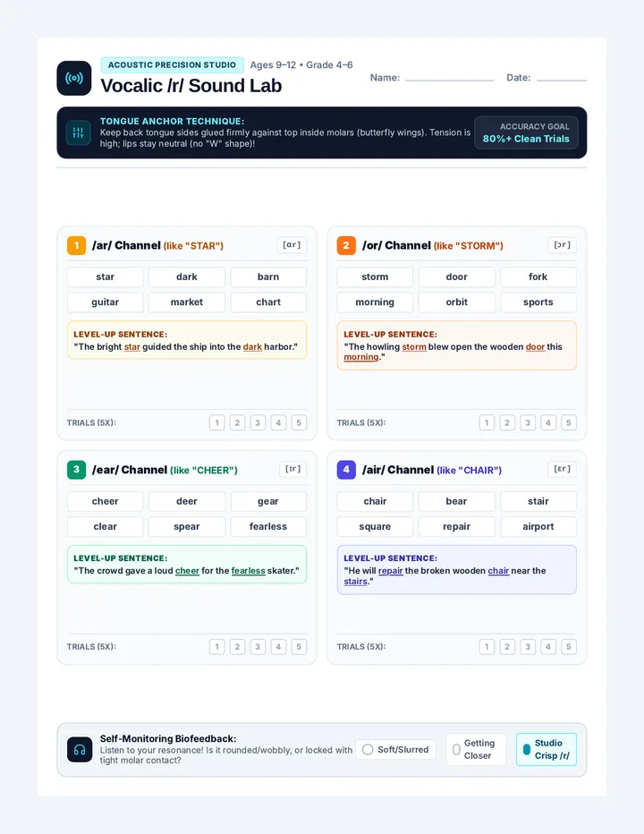Click the headphones icon by Self-Monitoring Biofeedback
The image size is (644, 834).
tap(80, 750)
